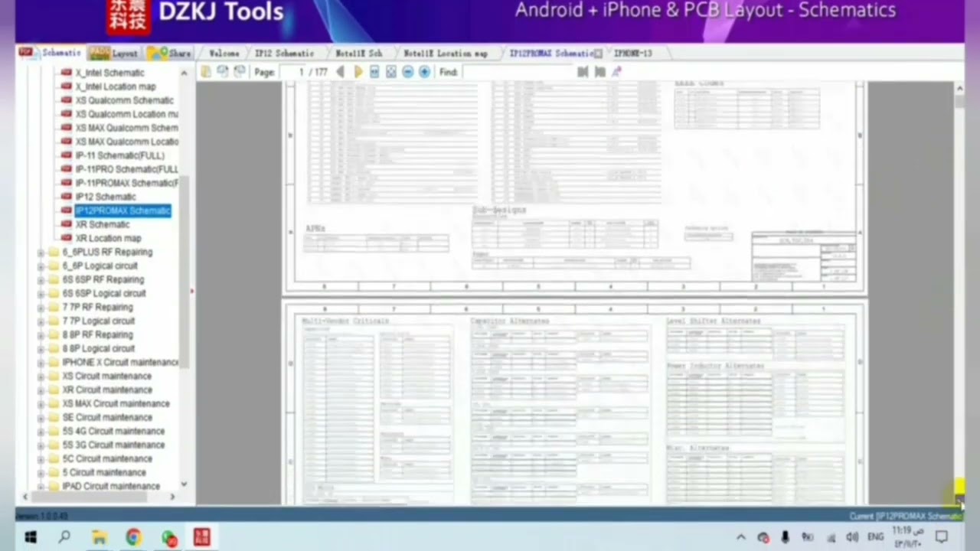
Task: Expand 7 7P Logical circuit folder
Action: 41,321
